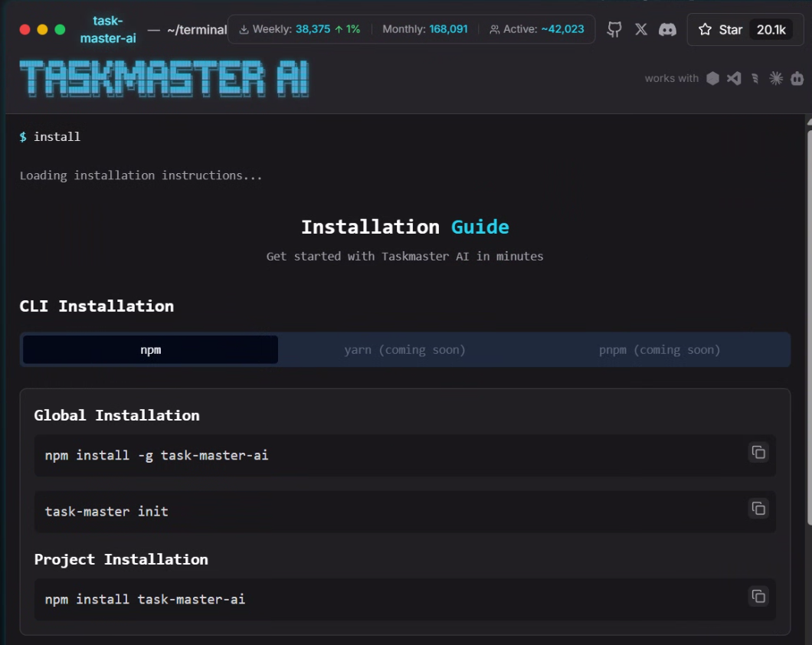This screenshot has height=645, width=812.
Task: Click the yellow minimize window dot
Action: tap(42, 30)
